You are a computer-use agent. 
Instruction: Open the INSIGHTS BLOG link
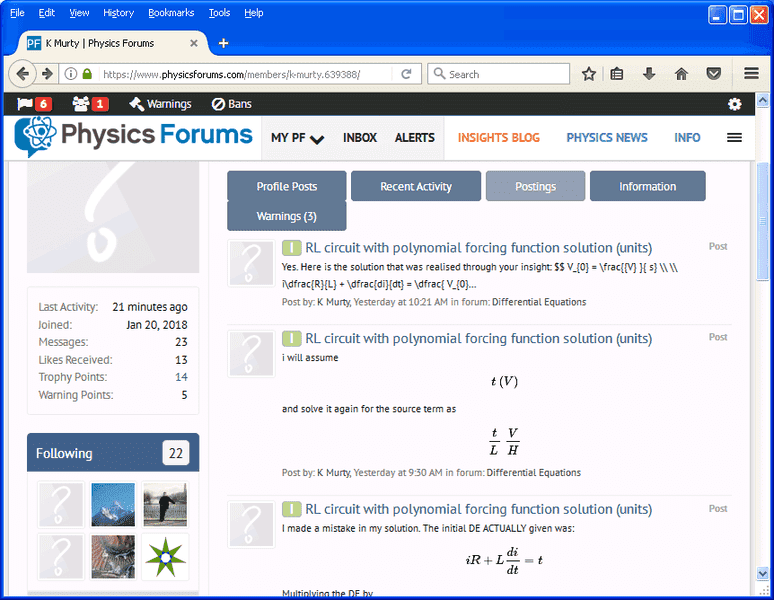[x=498, y=138]
